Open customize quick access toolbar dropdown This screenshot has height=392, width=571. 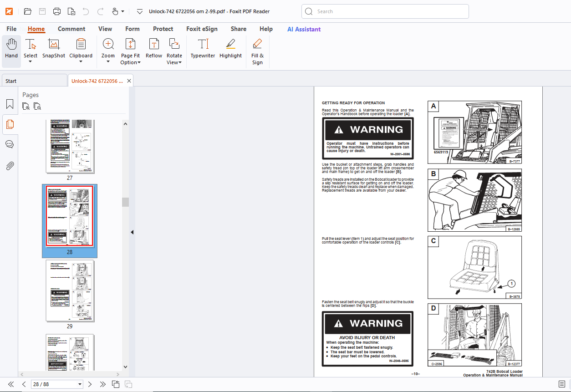(x=140, y=11)
